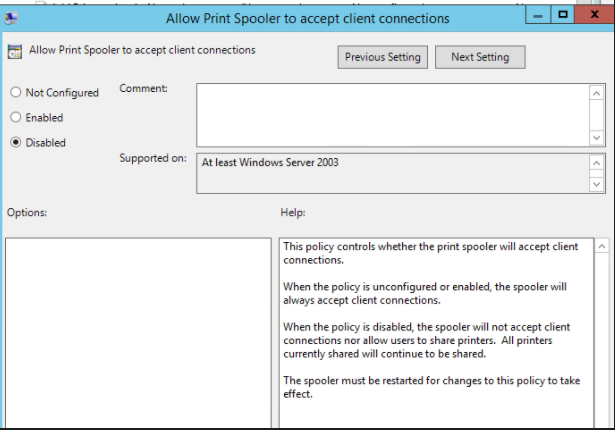Image resolution: width=615 pixels, height=430 pixels.
Task: Click the policy setting icon beside heading
Action: 15,52
